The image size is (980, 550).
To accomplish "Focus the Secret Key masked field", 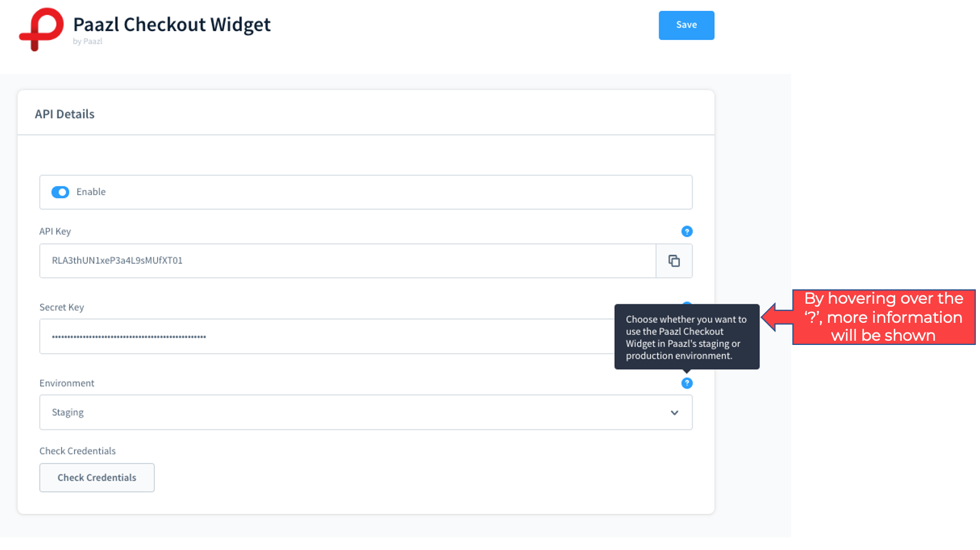I will (327, 337).
